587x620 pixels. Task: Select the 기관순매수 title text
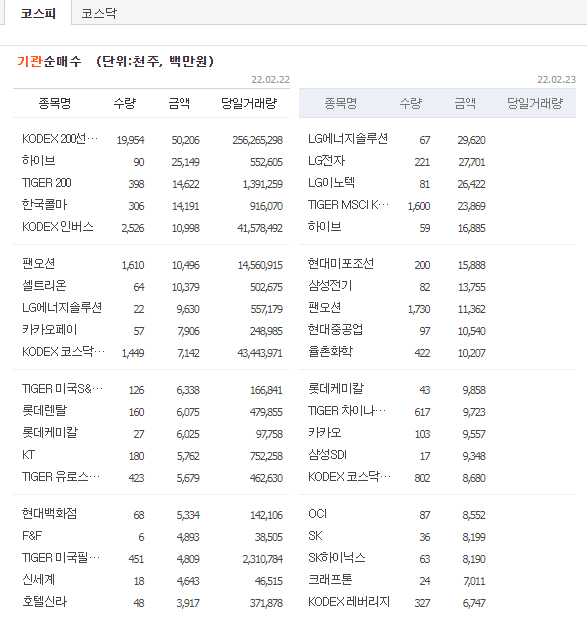tap(49, 61)
